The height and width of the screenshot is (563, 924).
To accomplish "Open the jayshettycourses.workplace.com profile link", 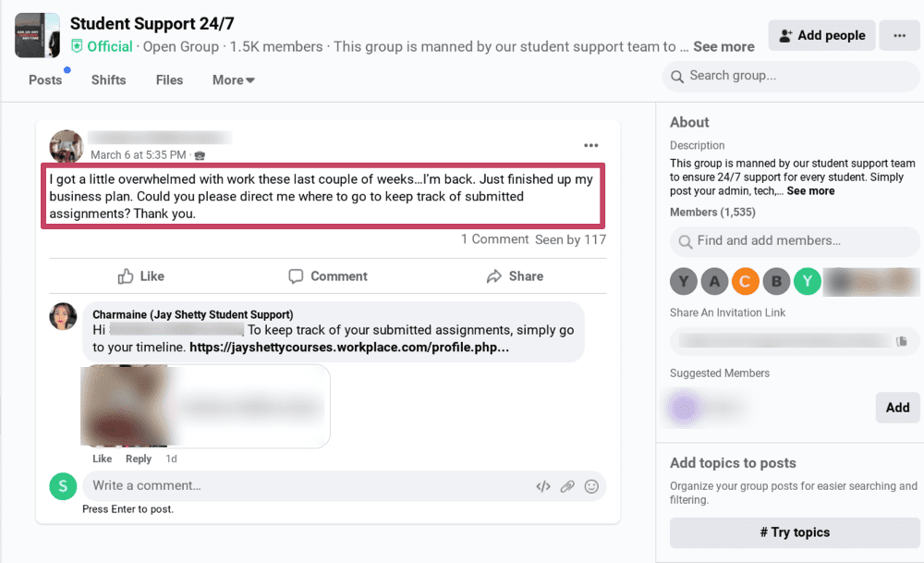I will click(349, 348).
